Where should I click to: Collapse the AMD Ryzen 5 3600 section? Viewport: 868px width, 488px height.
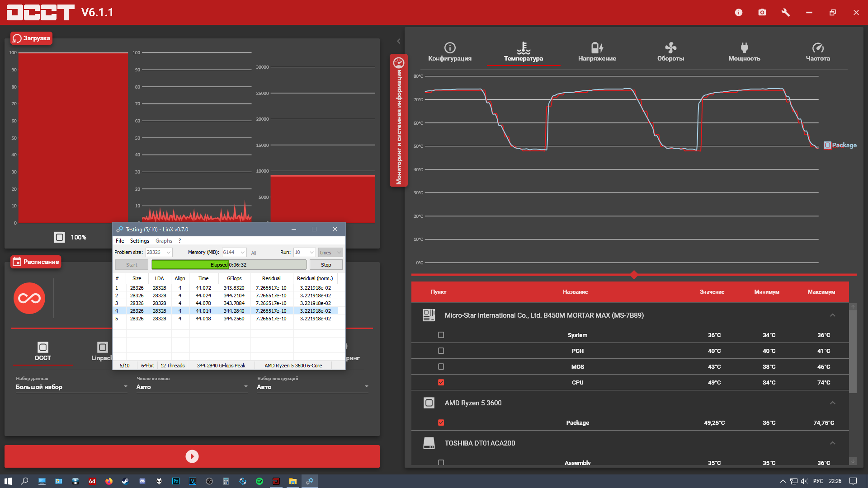pos(832,403)
